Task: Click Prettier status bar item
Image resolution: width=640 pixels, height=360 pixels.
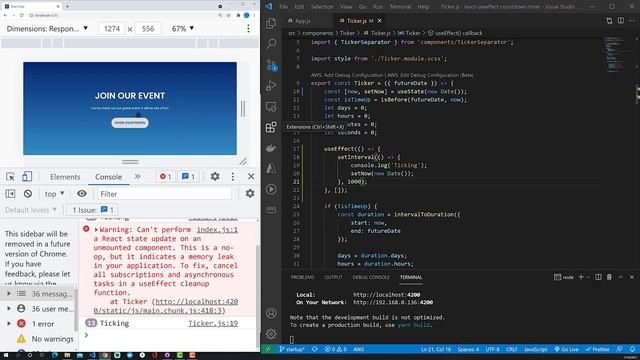Action: (597, 349)
